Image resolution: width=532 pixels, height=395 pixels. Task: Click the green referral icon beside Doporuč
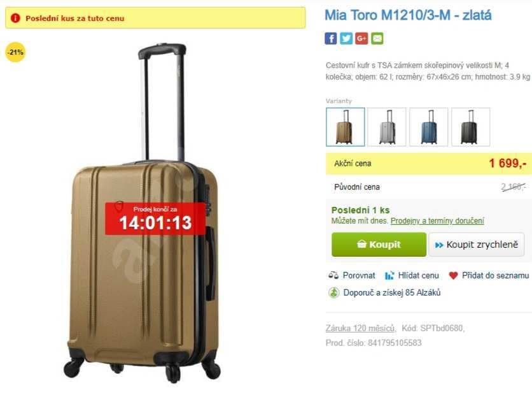pyautogui.click(x=334, y=292)
